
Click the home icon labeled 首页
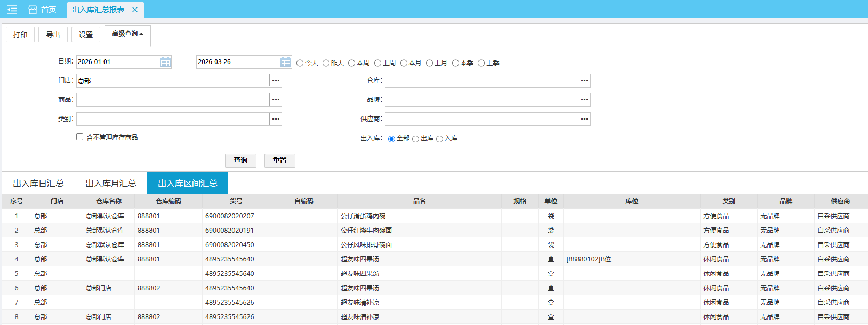tap(33, 10)
